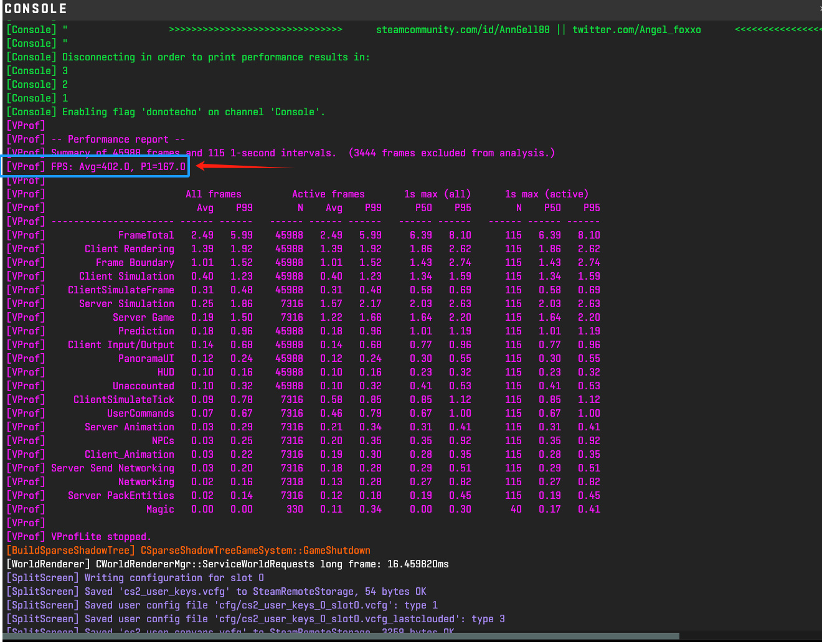Click the HUD row label

(x=166, y=372)
